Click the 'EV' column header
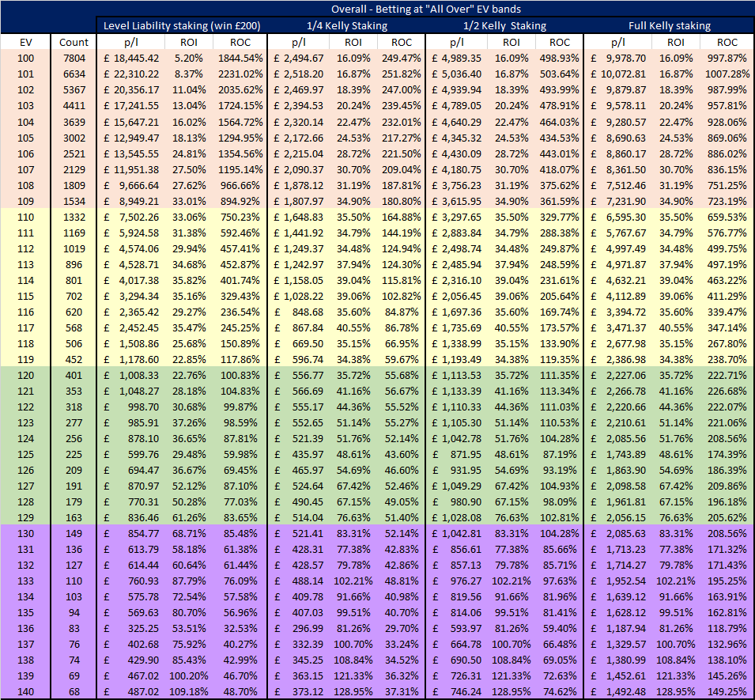Viewport: 755px width, 700px height. pos(25,43)
